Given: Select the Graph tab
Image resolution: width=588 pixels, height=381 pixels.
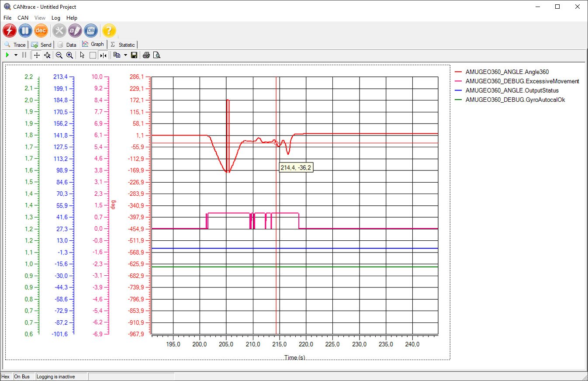Looking at the screenshot, I should pyautogui.click(x=93, y=44).
